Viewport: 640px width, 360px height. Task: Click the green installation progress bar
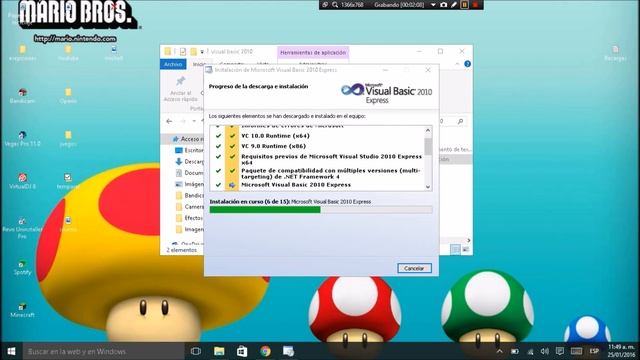[x=321, y=210]
